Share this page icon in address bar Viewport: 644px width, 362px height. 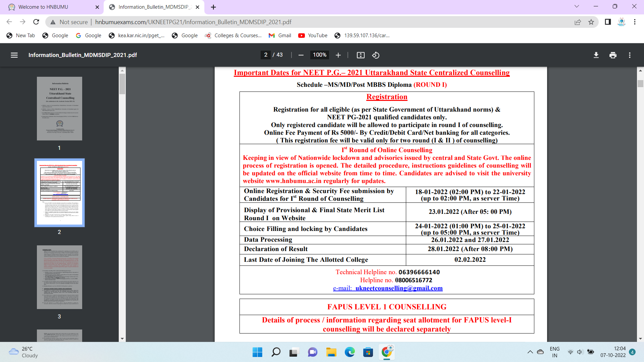click(x=578, y=22)
